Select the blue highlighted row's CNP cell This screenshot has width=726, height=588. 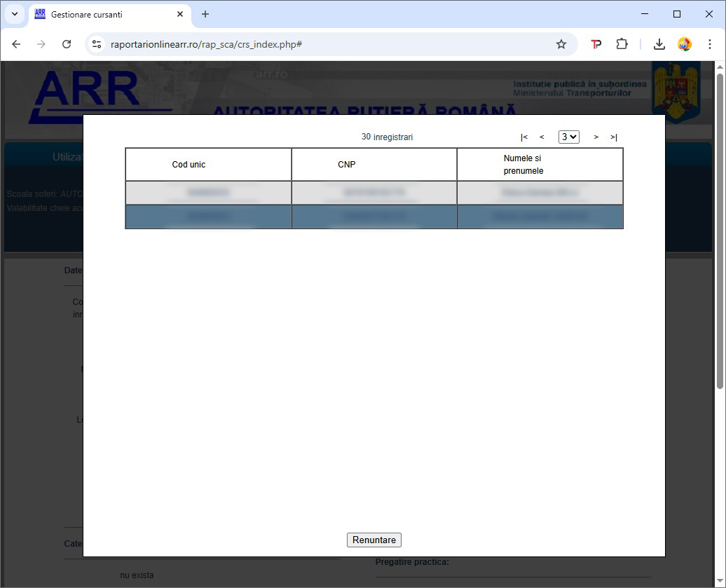point(374,217)
